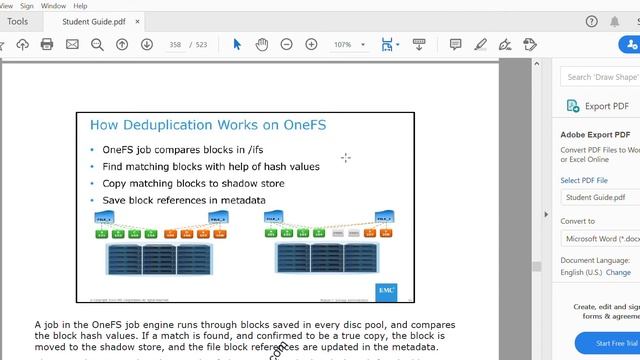The image size is (640, 360).
Task: Click the bullet 'Copy matching blocks to shadow store'
Action: click(193, 184)
